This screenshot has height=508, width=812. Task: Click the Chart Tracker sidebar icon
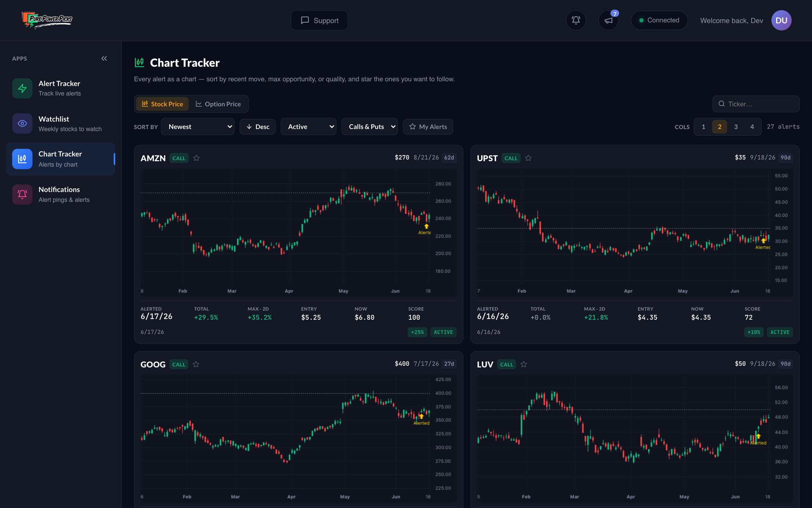point(22,159)
